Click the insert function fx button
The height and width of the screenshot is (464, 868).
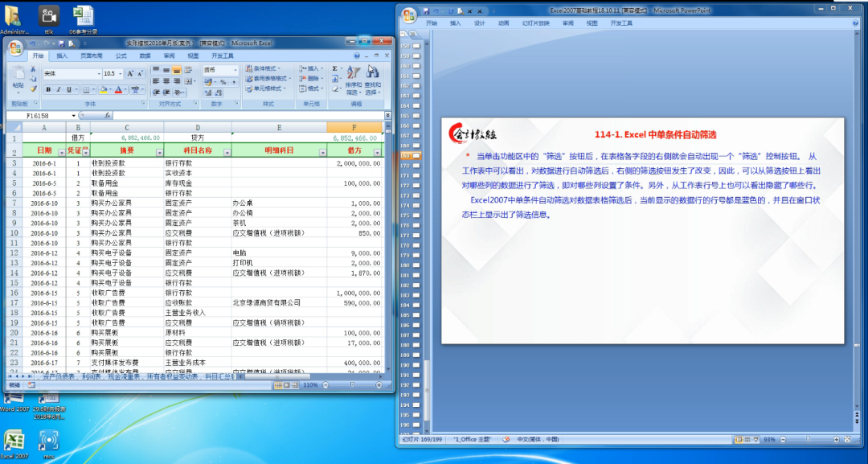click(108, 115)
